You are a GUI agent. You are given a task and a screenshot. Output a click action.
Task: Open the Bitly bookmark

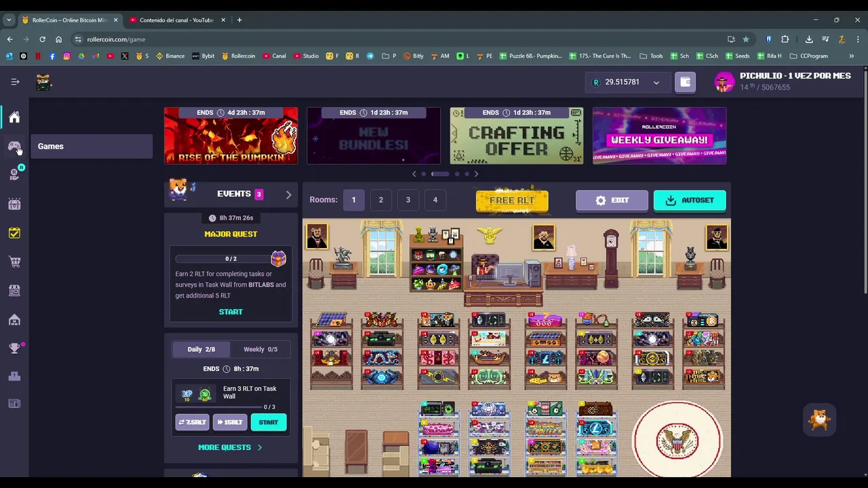pyautogui.click(x=414, y=56)
